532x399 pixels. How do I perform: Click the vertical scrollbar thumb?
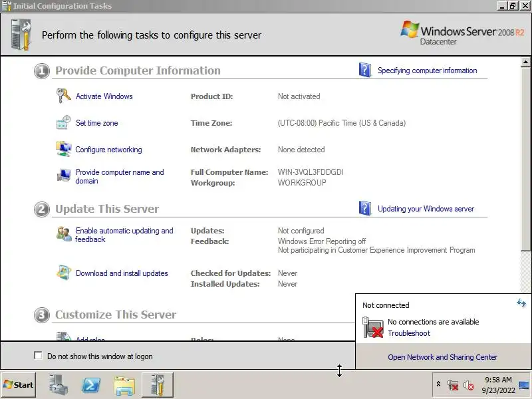point(525,159)
